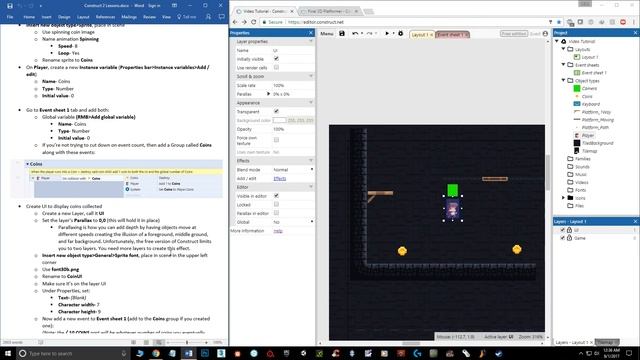This screenshot has height=360, width=640.
Task: Open the Insert tab in Word
Action: [47, 17]
